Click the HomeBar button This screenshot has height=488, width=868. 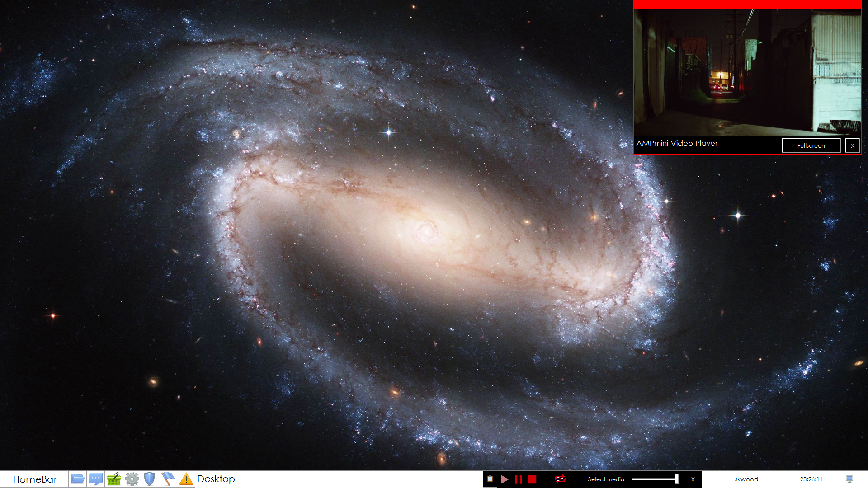[35, 479]
